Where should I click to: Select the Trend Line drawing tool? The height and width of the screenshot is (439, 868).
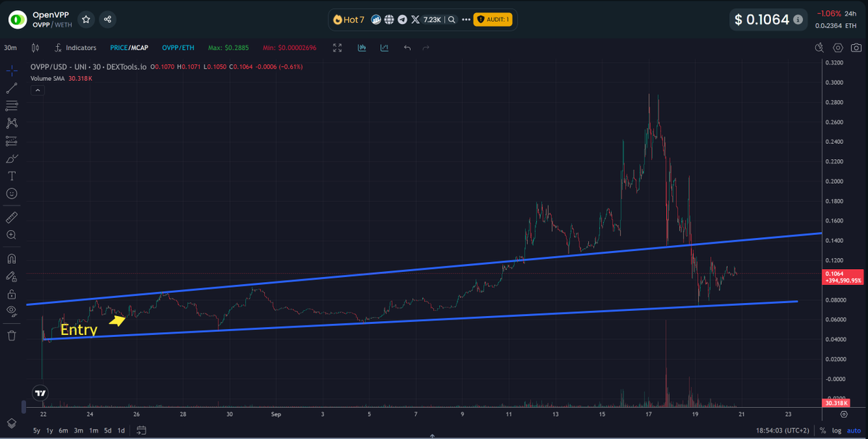[x=12, y=88]
